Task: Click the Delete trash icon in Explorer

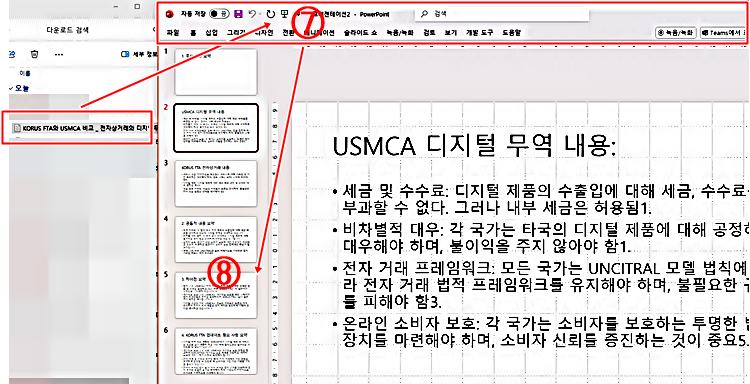Action: [34, 55]
